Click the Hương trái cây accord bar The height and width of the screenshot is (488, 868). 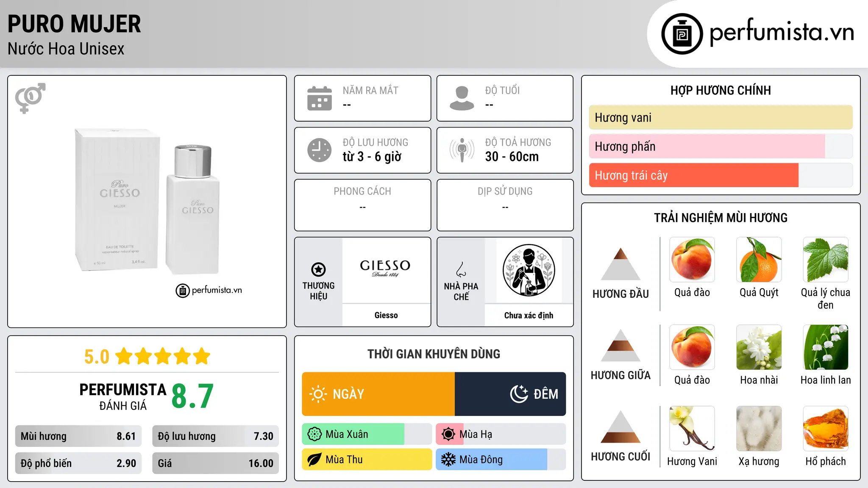pyautogui.click(x=721, y=175)
